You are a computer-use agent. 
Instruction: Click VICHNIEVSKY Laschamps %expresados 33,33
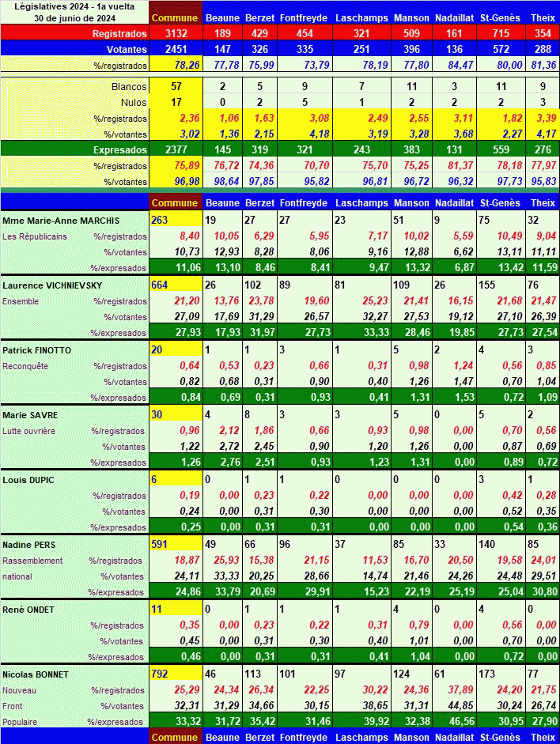coord(376,332)
